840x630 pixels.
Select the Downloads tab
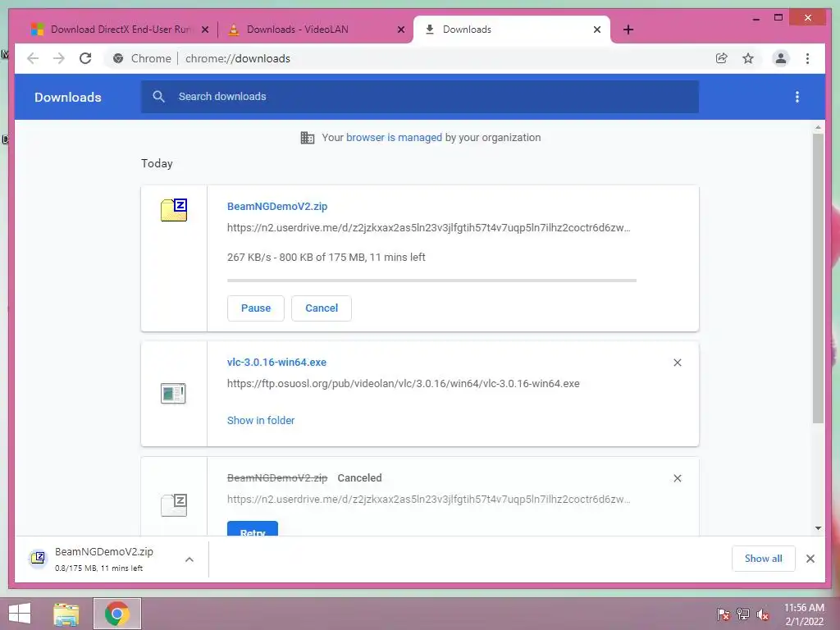(x=512, y=30)
